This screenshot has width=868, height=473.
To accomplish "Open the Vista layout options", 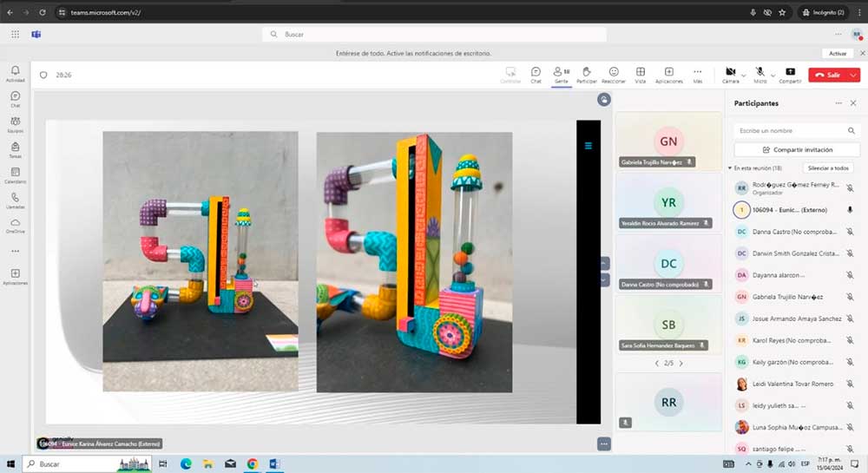I will [x=641, y=74].
